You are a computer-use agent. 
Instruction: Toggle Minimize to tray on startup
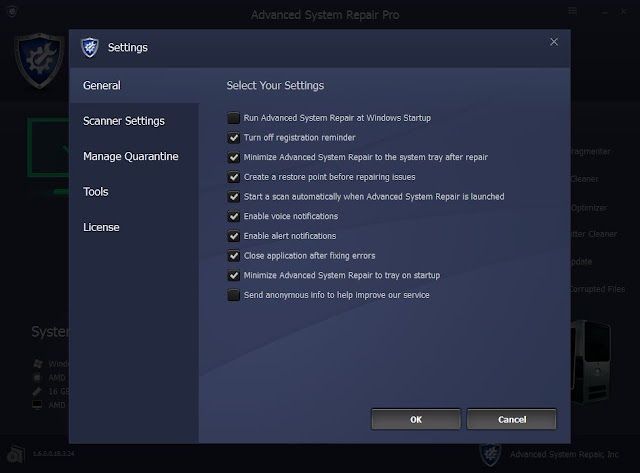pos(233,275)
